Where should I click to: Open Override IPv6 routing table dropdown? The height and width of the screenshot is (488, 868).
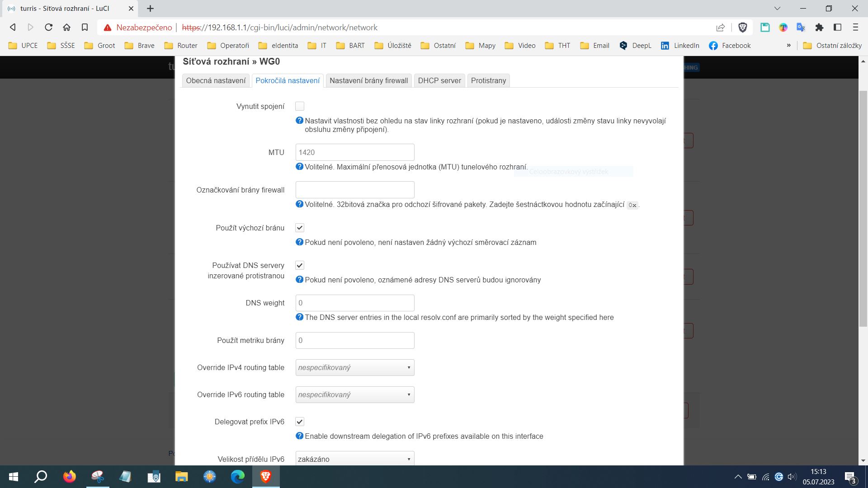[355, 395]
